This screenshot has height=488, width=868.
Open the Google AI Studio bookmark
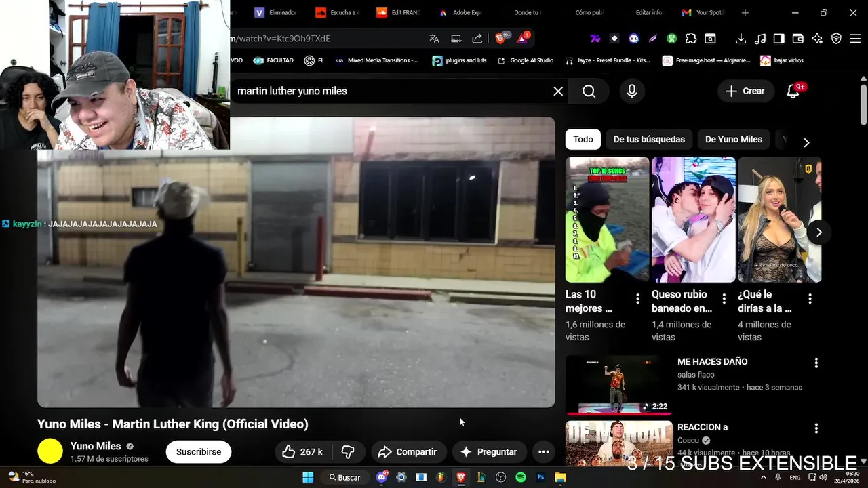(526, 60)
